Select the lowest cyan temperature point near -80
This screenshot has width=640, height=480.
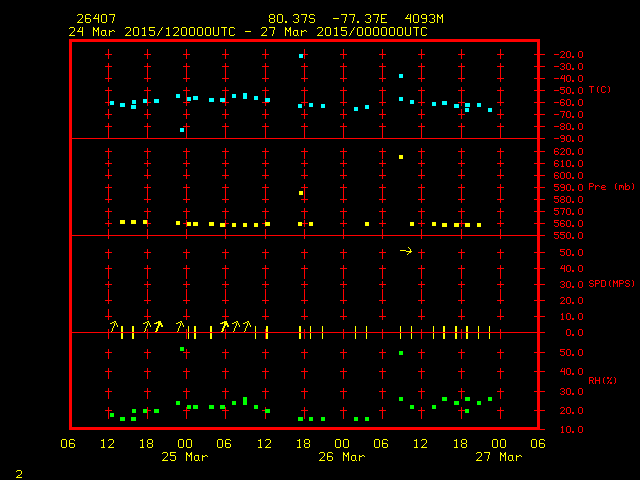(182, 130)
